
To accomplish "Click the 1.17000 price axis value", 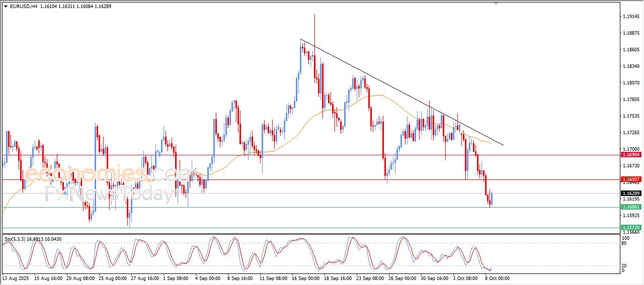I will tap(630, 149).
